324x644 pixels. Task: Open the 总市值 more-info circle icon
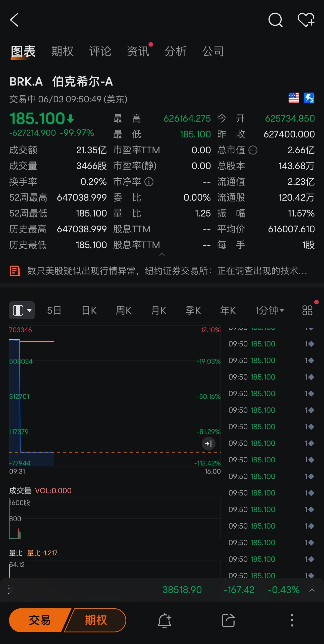click(x=253, y=150)
